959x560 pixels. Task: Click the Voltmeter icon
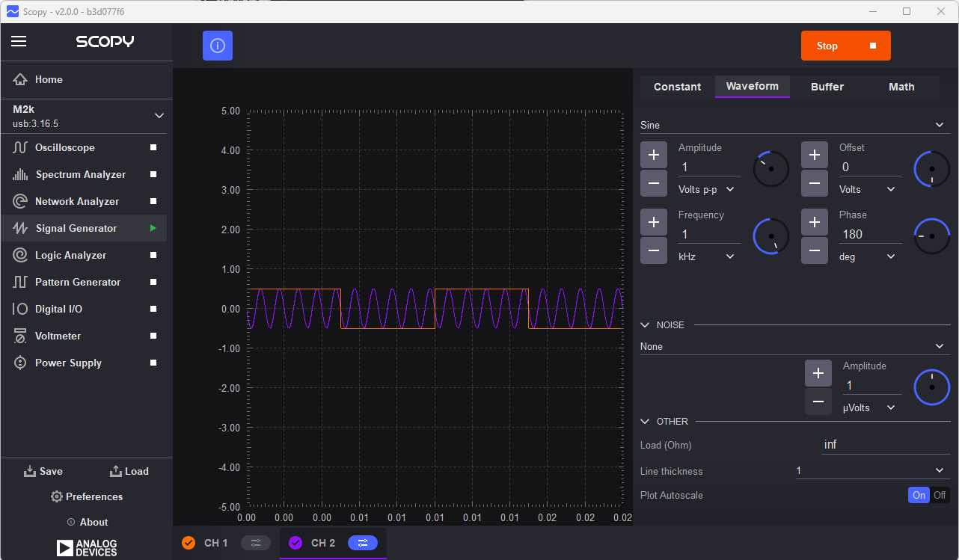point(20,336)
